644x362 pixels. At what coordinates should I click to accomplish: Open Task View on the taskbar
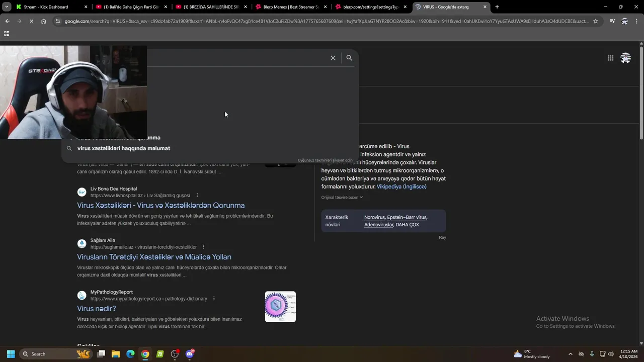click(x=101, y=354)
